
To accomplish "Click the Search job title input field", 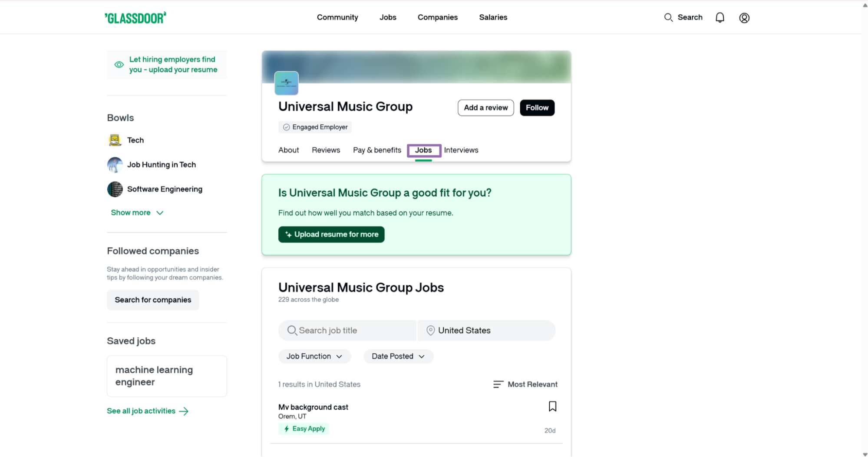I will [x=347, y=331].
